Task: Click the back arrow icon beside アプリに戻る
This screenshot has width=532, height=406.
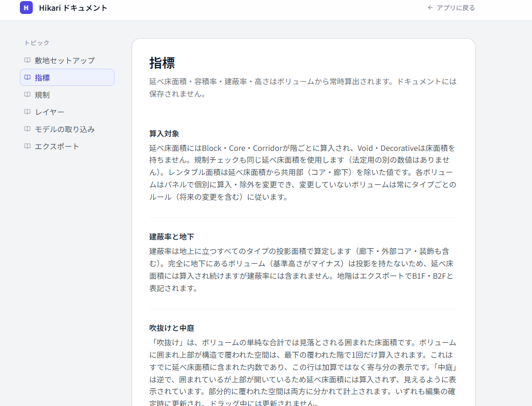Action: 430,8
